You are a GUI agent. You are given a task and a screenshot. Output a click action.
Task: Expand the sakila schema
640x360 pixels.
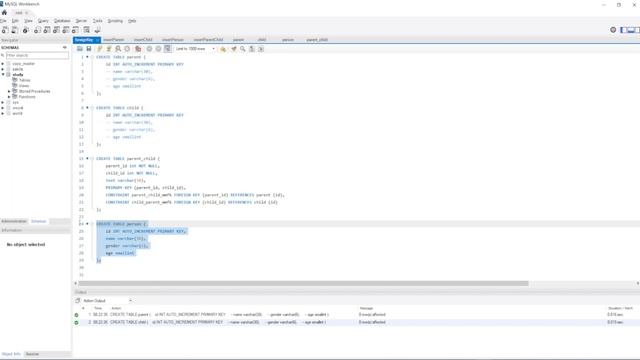click(x=3, y=69)
